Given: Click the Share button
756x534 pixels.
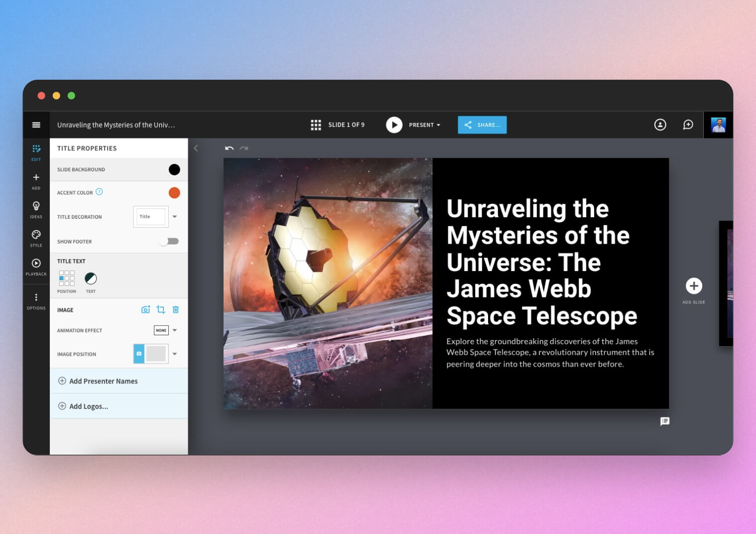Looking at the screenshot, I should pyautogui.click(x=482, y=125).
